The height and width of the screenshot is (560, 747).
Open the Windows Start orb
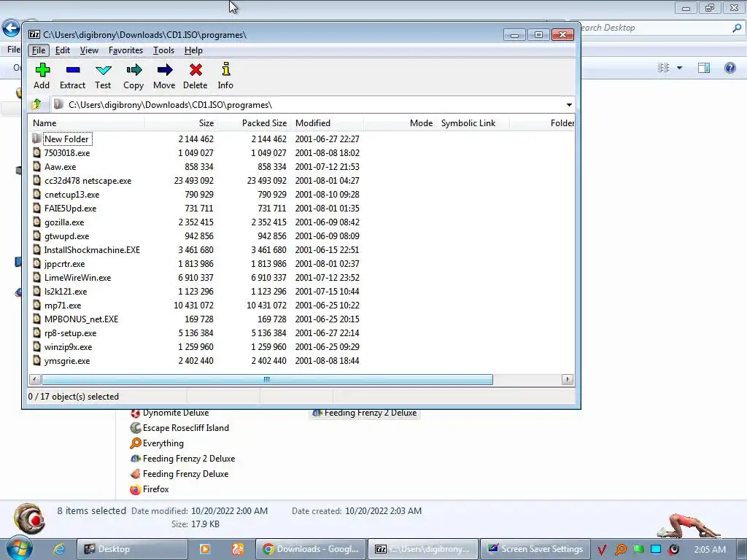(x=20, y=548)
